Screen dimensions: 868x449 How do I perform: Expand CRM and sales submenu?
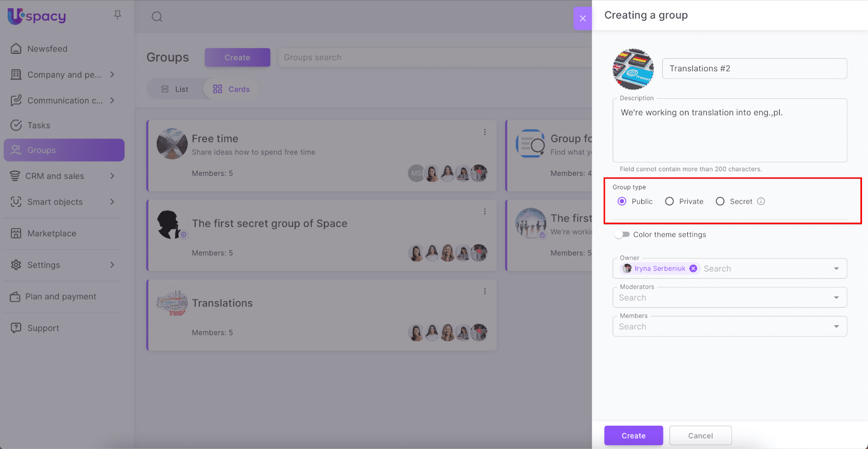112,176
